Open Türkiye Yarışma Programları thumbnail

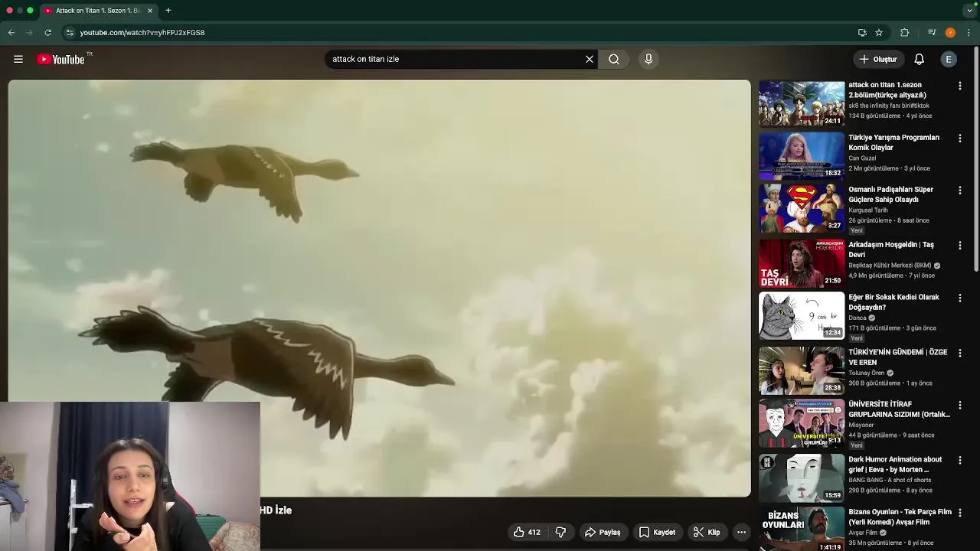click(x=802, y=155)
